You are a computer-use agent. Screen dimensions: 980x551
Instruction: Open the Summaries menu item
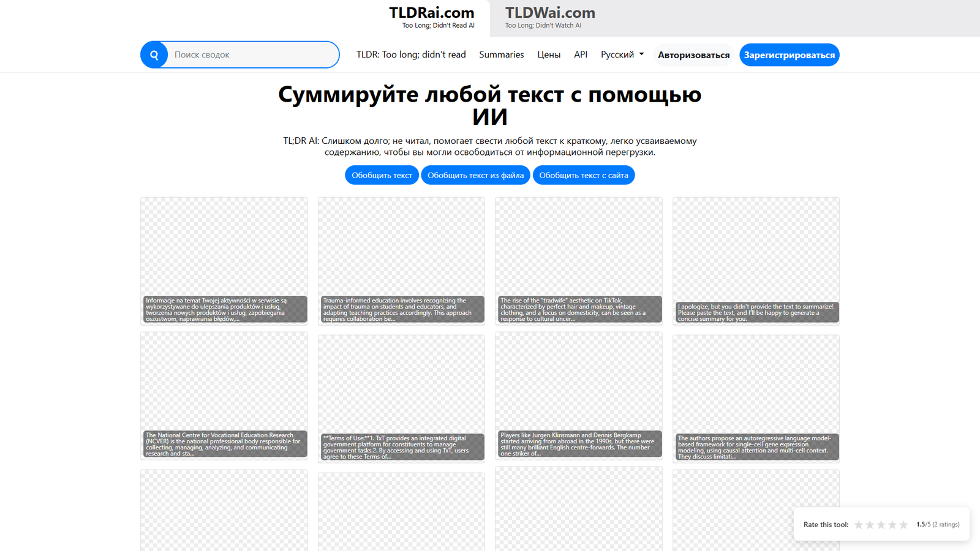502,54
